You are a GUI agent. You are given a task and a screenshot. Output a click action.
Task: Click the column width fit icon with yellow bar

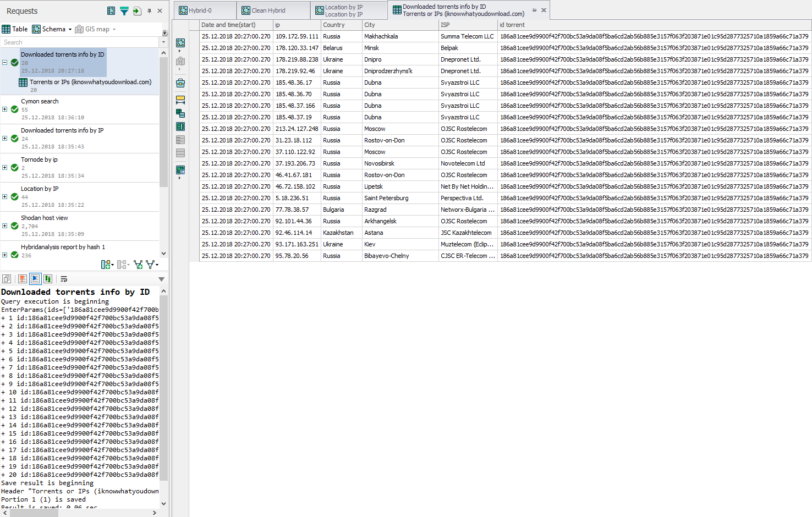click(x=180, y=100)
